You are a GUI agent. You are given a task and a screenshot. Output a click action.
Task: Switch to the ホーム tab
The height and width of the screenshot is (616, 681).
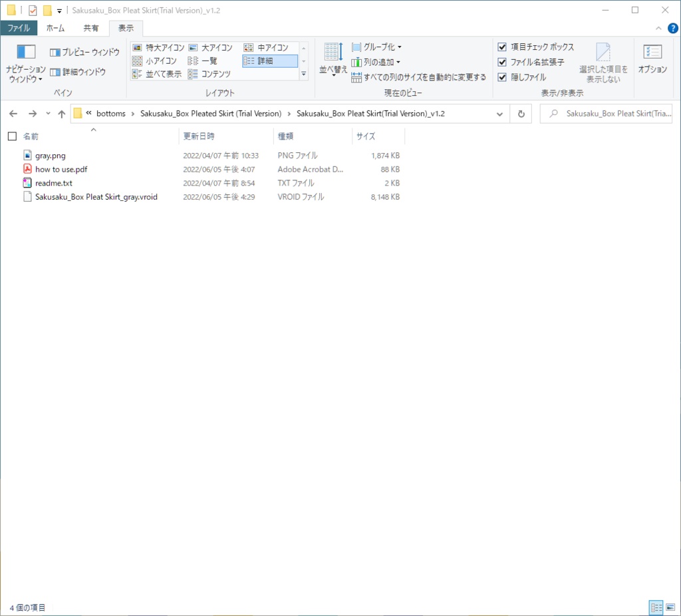56,28
